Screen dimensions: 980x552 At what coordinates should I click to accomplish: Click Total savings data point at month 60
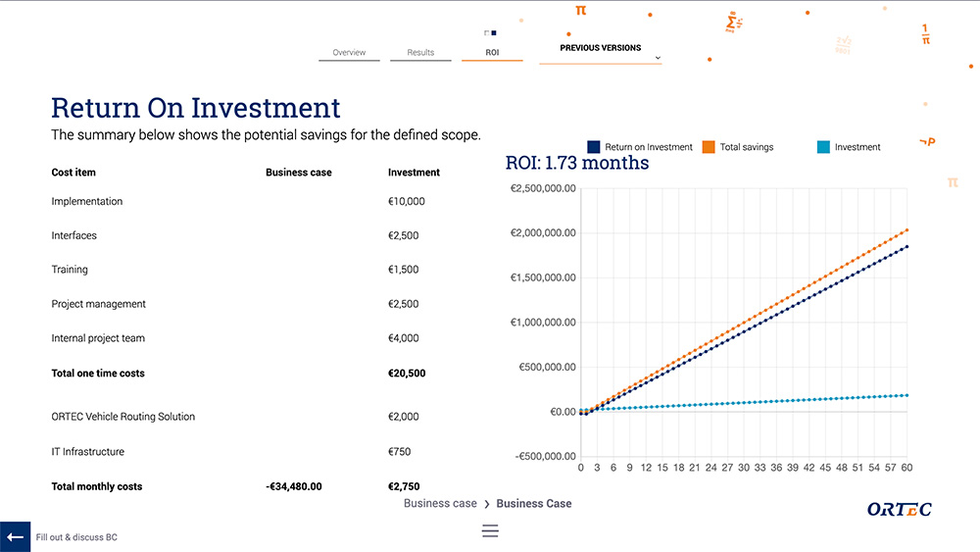[907, 229]
